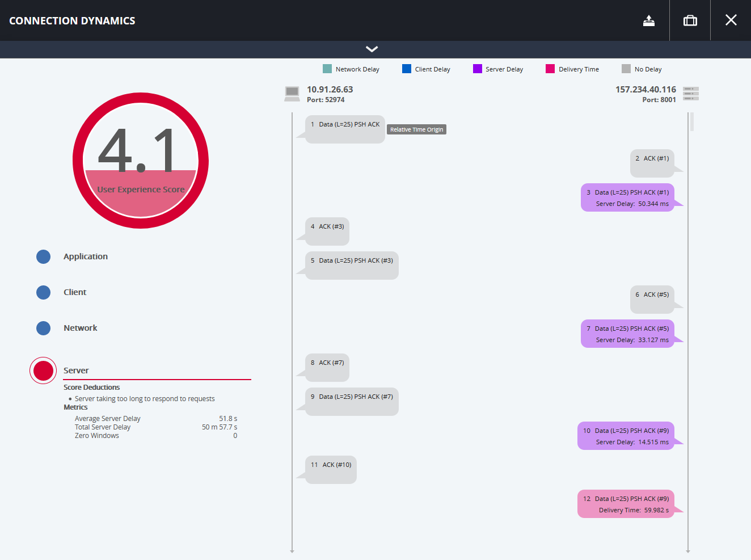Click the export/upload icon in header
Screen dimensions: 751x560
click(649, 21)
